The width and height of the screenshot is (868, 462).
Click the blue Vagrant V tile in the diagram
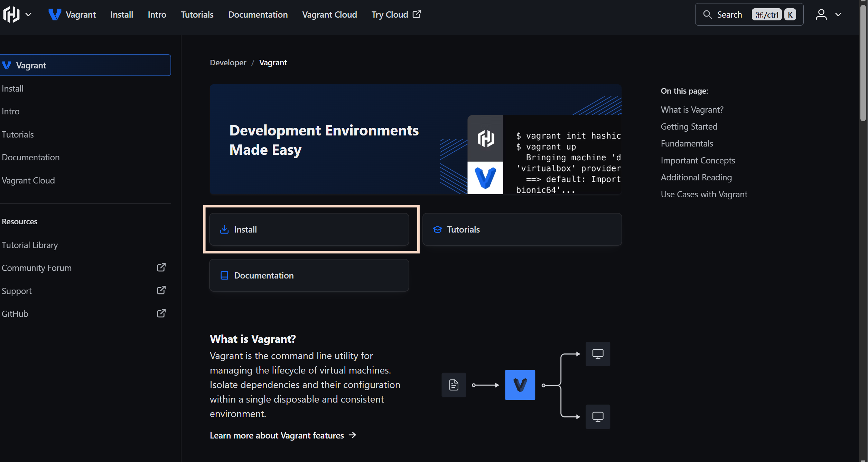click(x=520, y=385)
